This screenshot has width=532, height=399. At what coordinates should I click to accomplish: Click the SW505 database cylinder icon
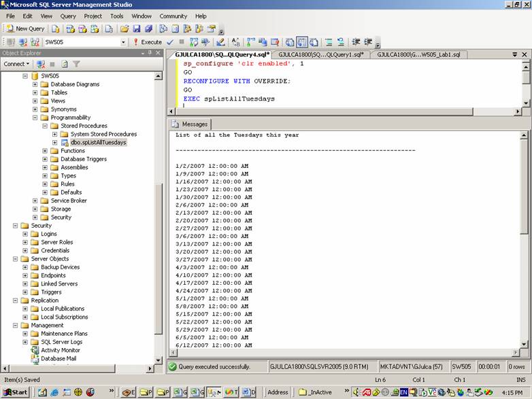(x=35, y=76)
